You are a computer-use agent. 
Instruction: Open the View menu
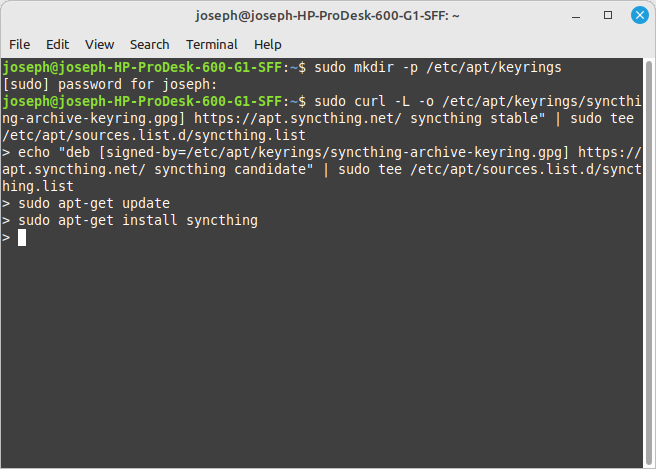coord(100,44)
